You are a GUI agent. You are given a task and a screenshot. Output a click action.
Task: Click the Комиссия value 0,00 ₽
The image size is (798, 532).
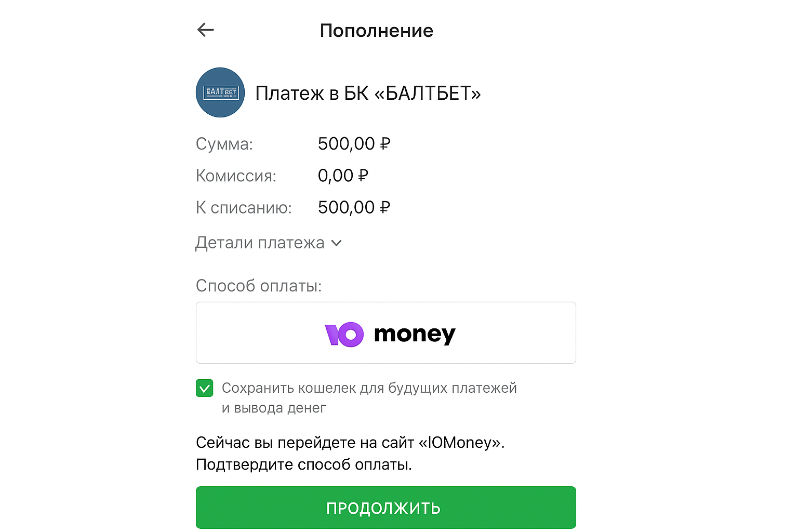343,176
